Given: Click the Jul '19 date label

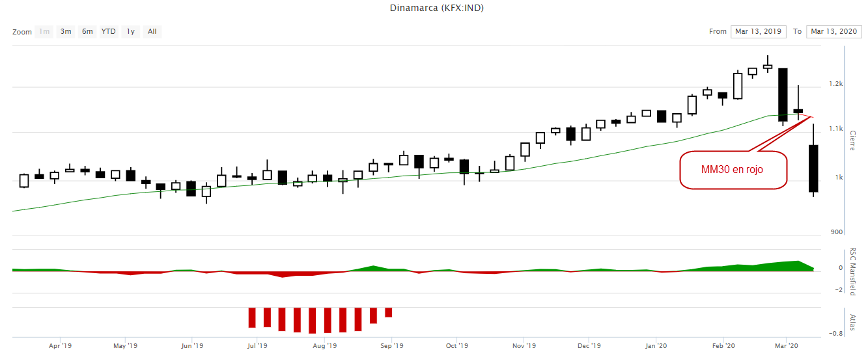Looking at the screenshot, I should (257, 346).
